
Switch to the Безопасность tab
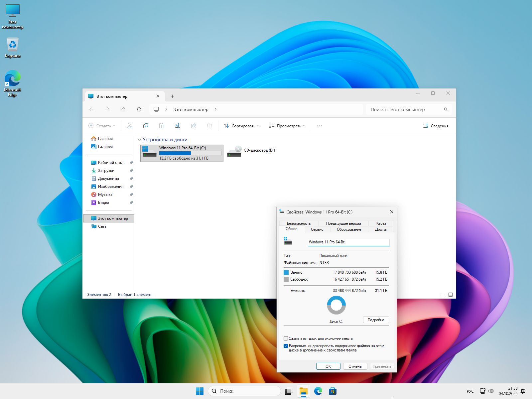pos(299,223)
